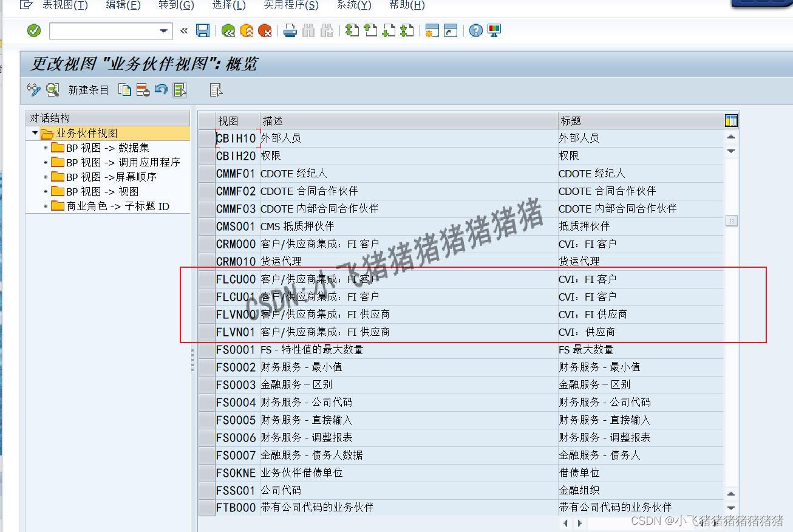This screenshot has width=793, height=532.
Task: Click the FLVN01 view cell
Action: click(x=237, y=332)
